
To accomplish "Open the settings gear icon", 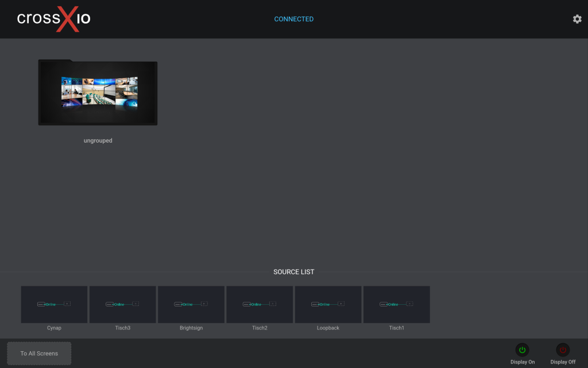I will tap(577, 19).
